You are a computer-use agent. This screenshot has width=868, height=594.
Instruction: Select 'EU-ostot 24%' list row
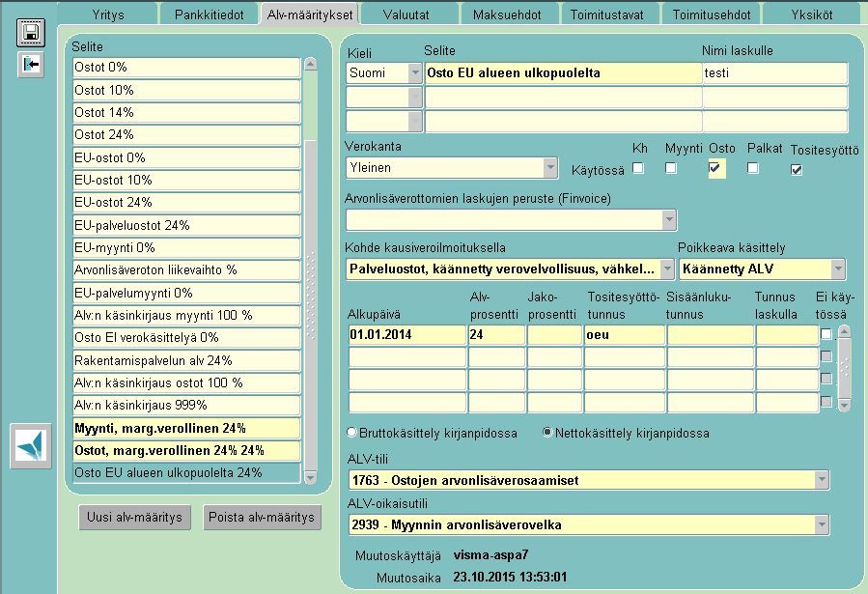click(x=186, y=202)
